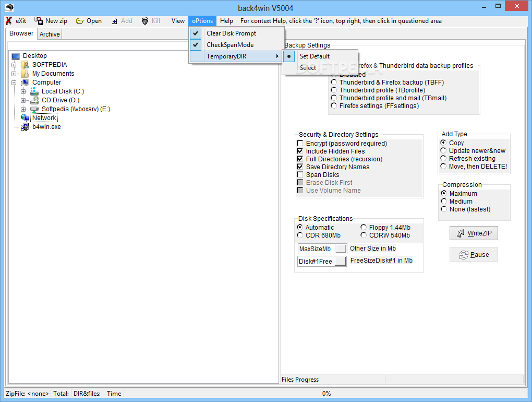The height and width of the screenshot is (402, 532).
Task: Select CDRW 540Mb disk option
Action: click(x=364, y=235)
